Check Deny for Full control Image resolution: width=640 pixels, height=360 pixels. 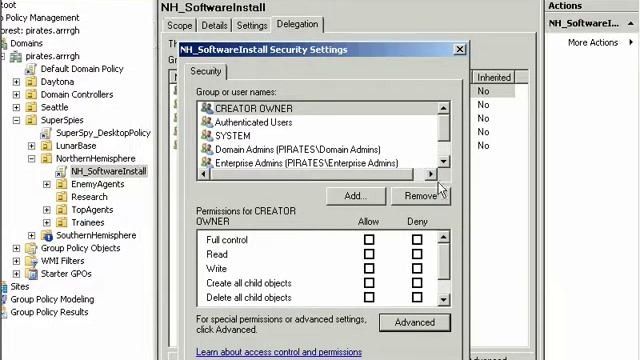click(417, 240)
